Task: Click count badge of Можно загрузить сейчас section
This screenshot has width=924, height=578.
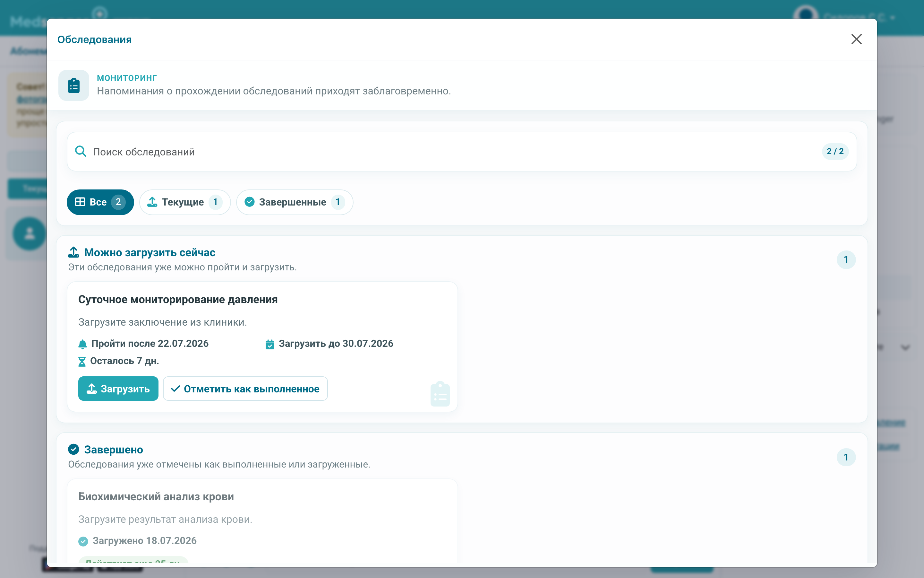Action: [x=846, y=259]
